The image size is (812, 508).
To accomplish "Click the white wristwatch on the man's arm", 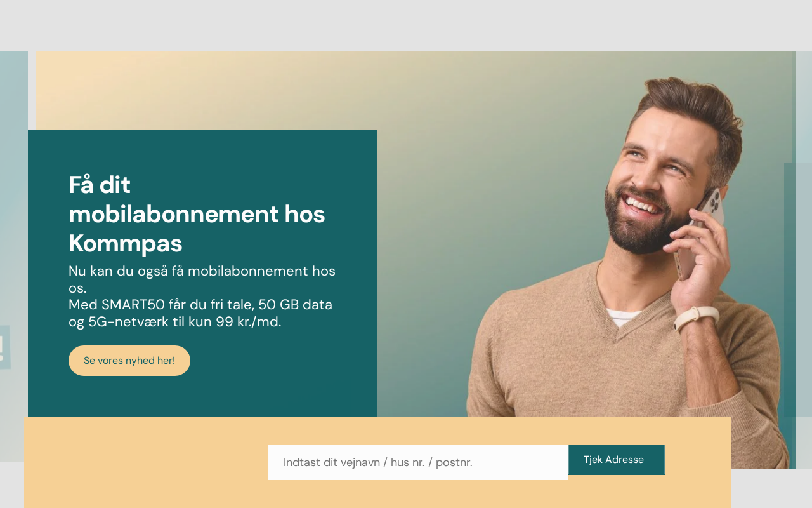I will tap(696, 317).
